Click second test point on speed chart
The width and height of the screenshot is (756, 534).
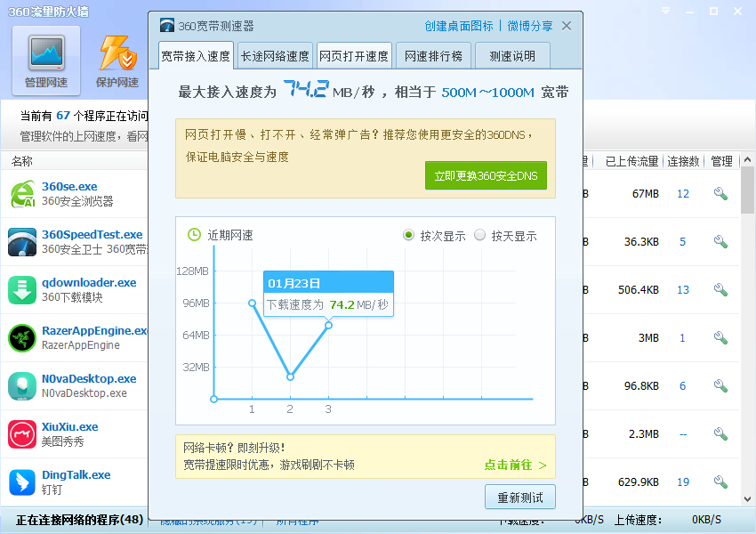click(x=290, y=376)
